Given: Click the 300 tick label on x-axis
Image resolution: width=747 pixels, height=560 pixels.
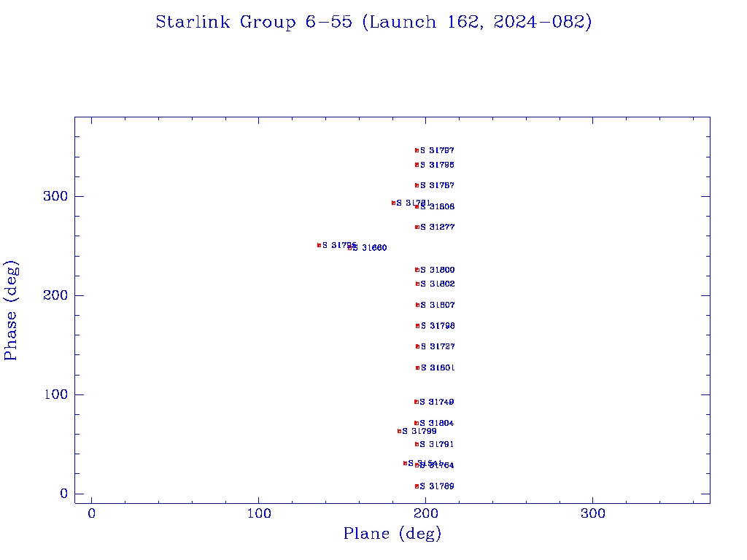Looking at the screenshot, I should coord(593,514).
